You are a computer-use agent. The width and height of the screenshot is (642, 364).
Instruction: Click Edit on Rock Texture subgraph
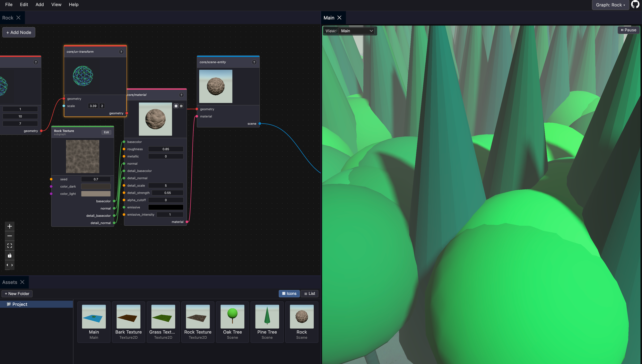click(x=106, y=132)
